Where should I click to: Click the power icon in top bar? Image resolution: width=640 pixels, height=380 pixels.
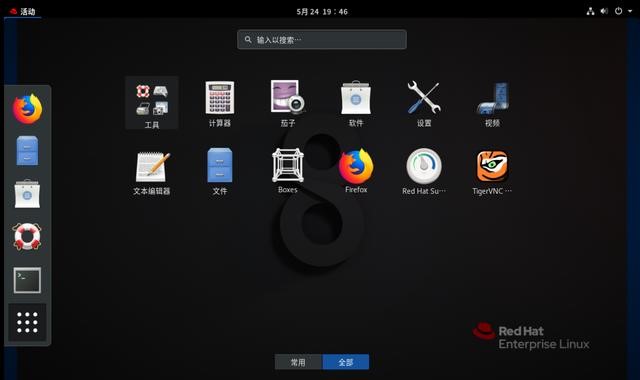[618, 11]
